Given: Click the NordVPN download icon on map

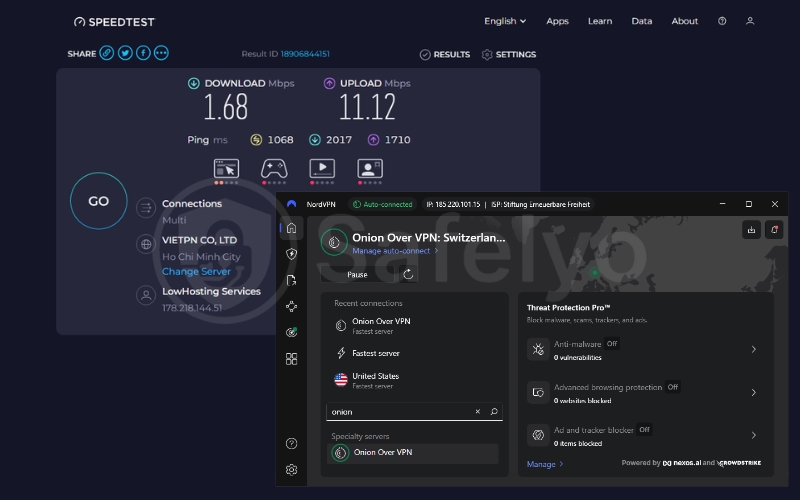Looking at the screenshot, I should [751, 230].
